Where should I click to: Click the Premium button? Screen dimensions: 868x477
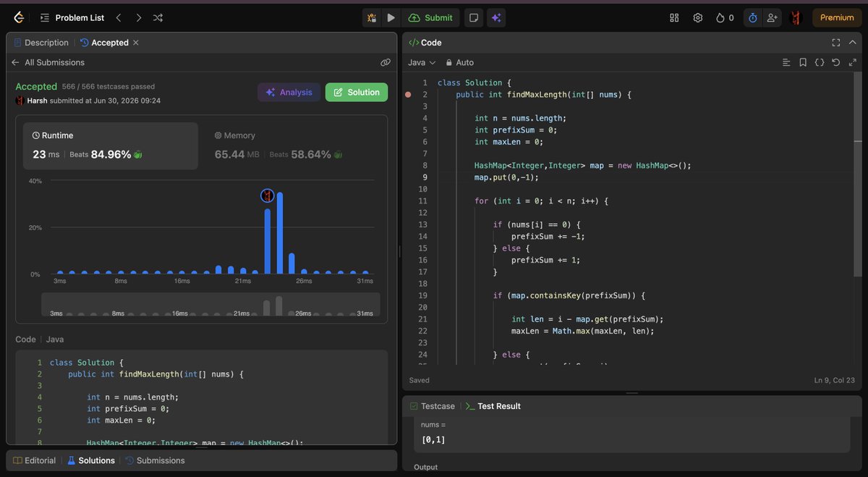837,17
